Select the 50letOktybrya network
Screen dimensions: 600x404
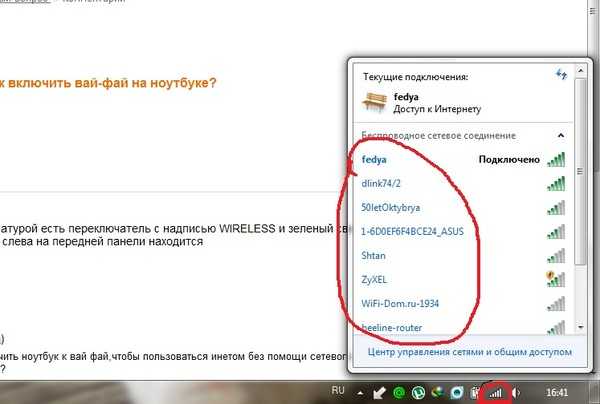coord(463,208)
